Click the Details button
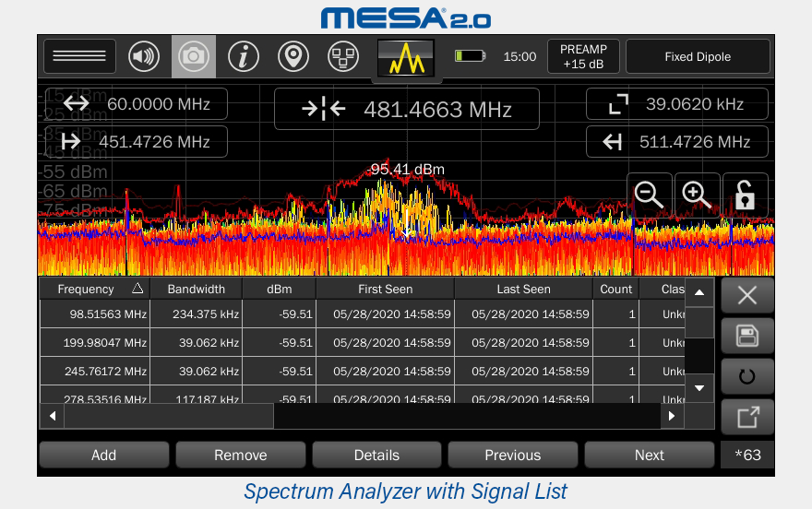The height and width of the screenshot is (509, 812). click(376, 455)
